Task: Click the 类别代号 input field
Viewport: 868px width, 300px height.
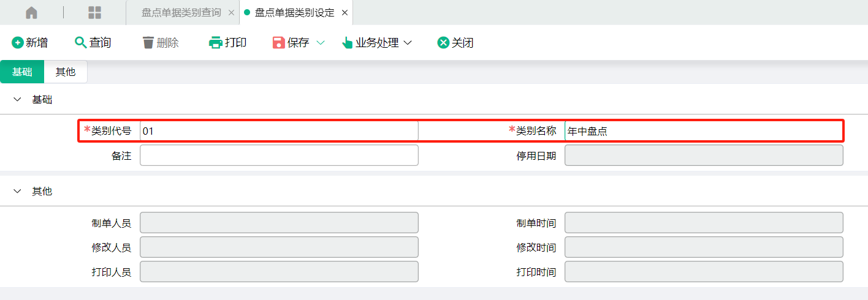Action: (279, 130)
